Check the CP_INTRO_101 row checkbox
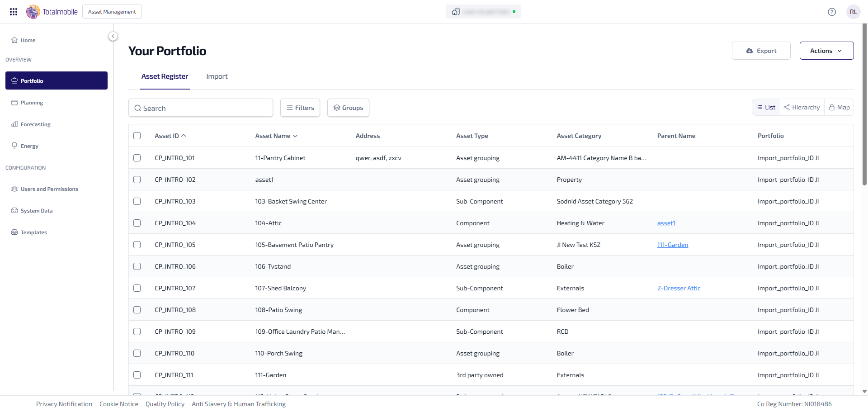Screen dimensions: 868x412 (x=137, y=158)
